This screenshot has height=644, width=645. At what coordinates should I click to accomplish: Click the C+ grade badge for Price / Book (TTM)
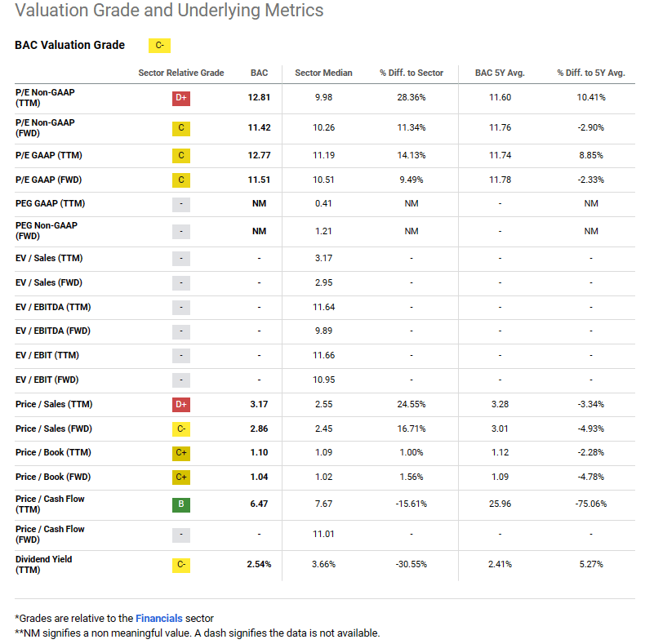click(x=181, y=453)
